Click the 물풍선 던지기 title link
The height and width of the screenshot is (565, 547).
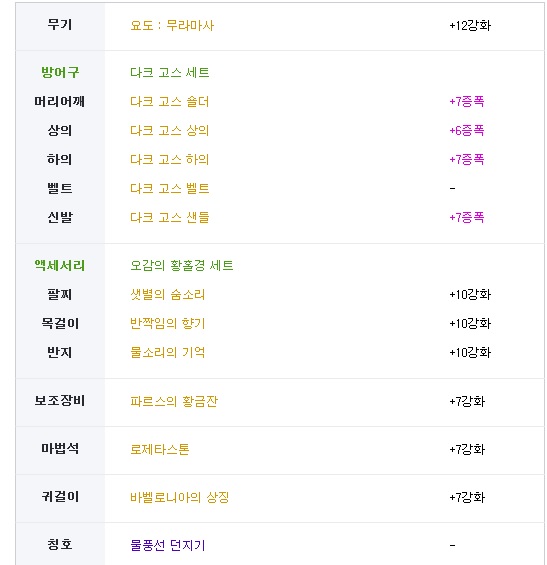168,545
